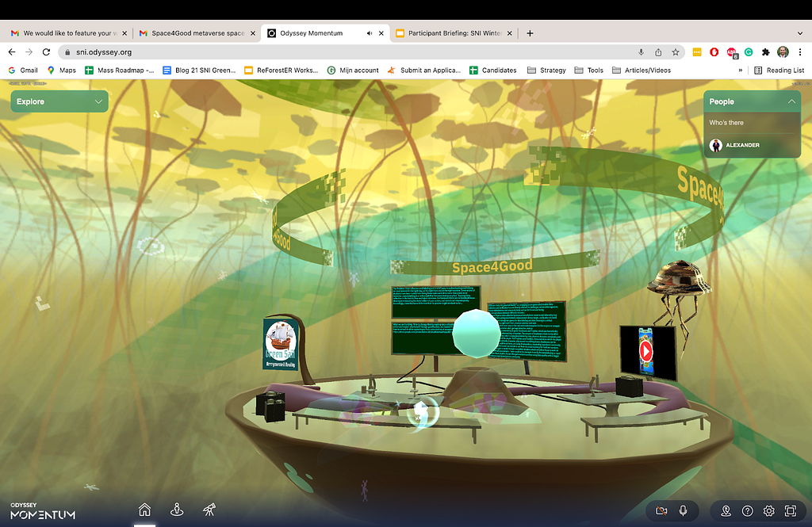Select ALEXANDER in the People list
Image resolution: width=812 pixels, height=527 pixels.
[742, 145]
